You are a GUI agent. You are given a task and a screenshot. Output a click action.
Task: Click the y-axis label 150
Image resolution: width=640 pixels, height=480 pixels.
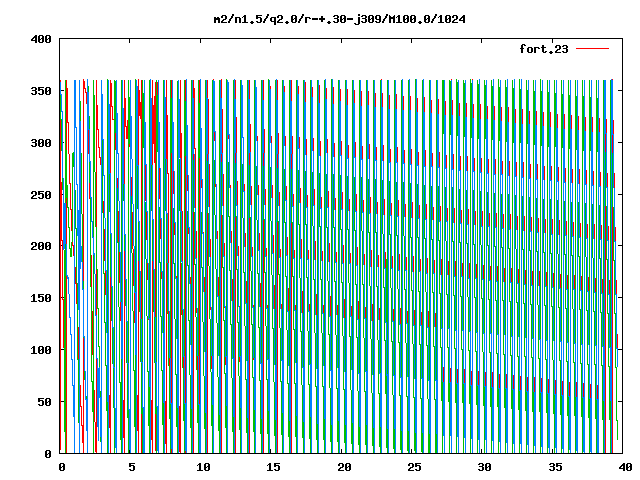click(41, 298)
